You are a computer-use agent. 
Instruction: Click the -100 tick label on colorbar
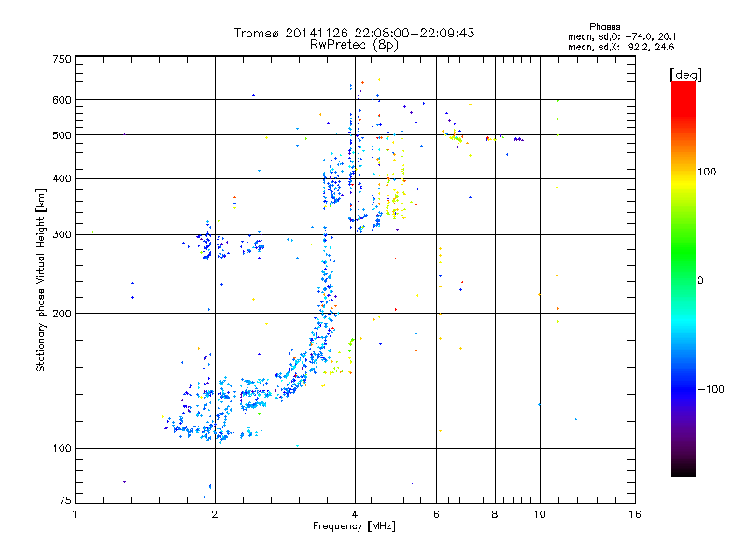coord(711,388)
